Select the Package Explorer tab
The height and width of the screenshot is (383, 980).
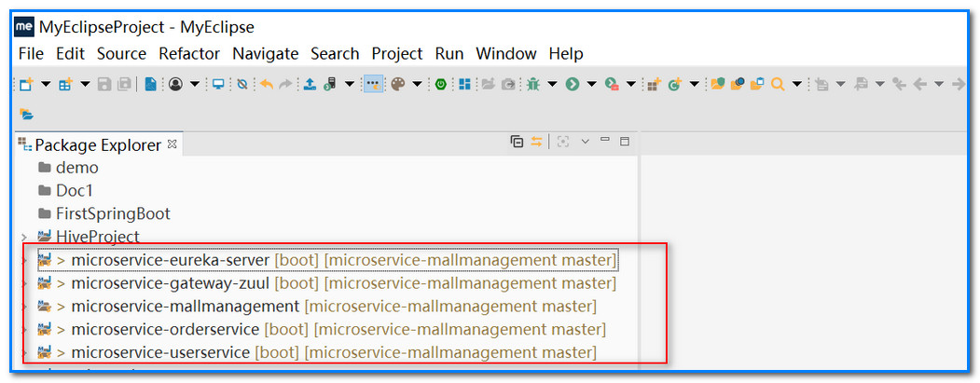coord(98,145)
